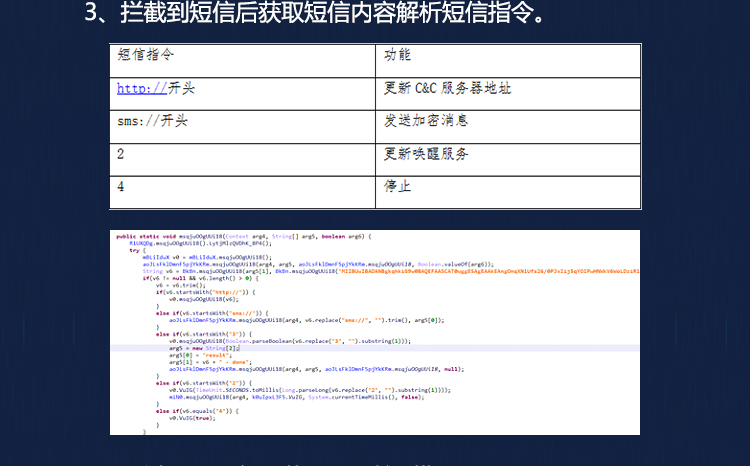Image resolution: width=750 pixels, height=466 pixels.
Task: Click the 'TimeUnit.SECONDS.toMillis' code line
Action: [310, 390]
